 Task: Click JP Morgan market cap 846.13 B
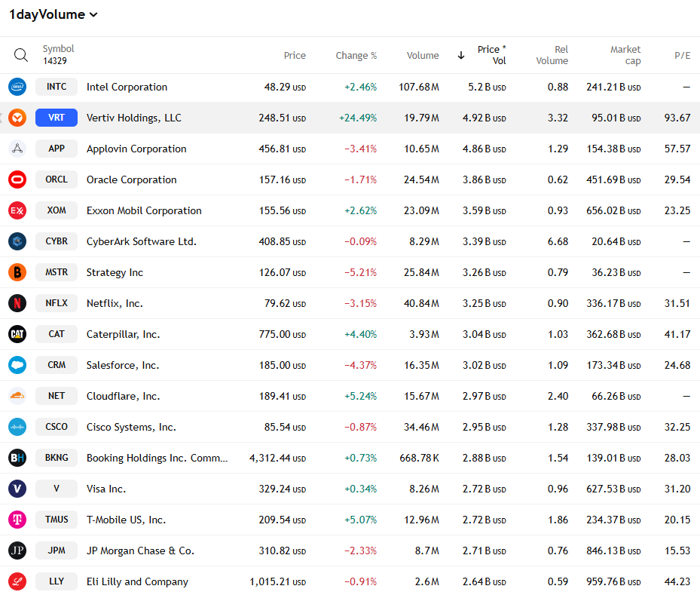(x=614, y=551)
